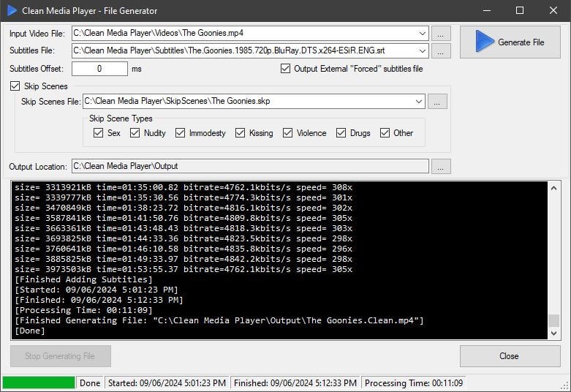Screen dimensions: 571x392
Task: Click the [Finished Adding Subtitles] log line
Action: point(83,279)
